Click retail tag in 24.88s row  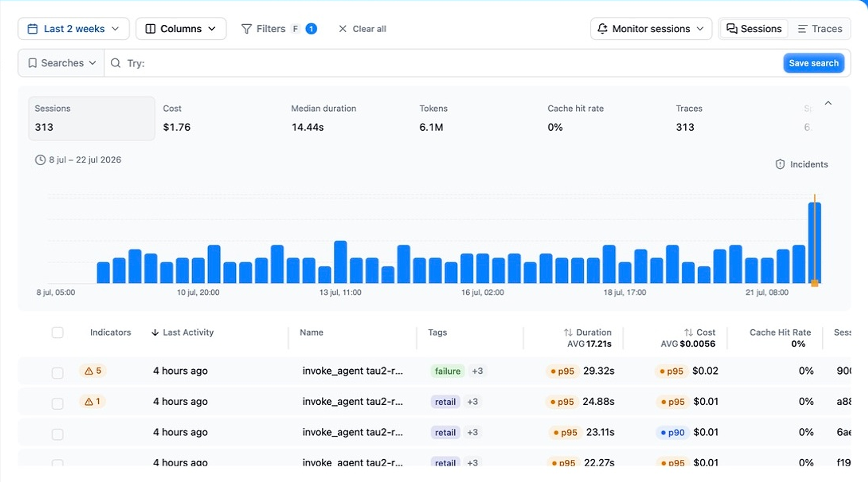click(x=445, y=402)
